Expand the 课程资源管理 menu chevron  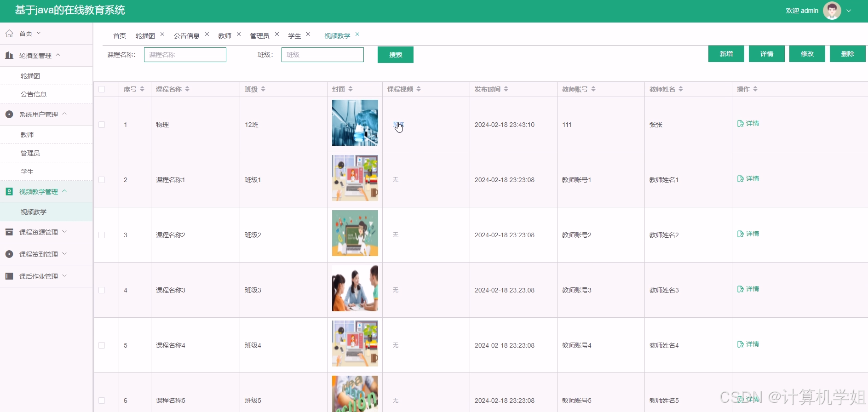pyautogui.click(x=64, y=232)
